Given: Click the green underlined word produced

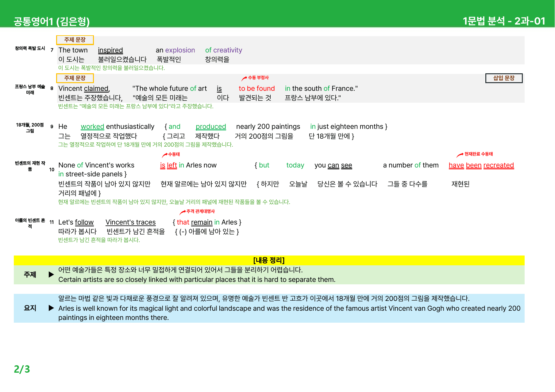Looking at the screenshot, I should click(211, 127).
